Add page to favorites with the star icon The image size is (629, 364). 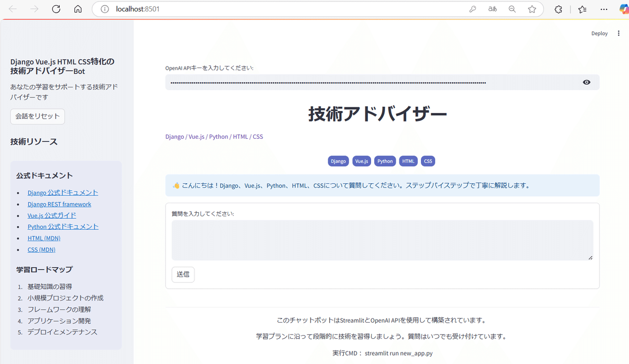532,9
